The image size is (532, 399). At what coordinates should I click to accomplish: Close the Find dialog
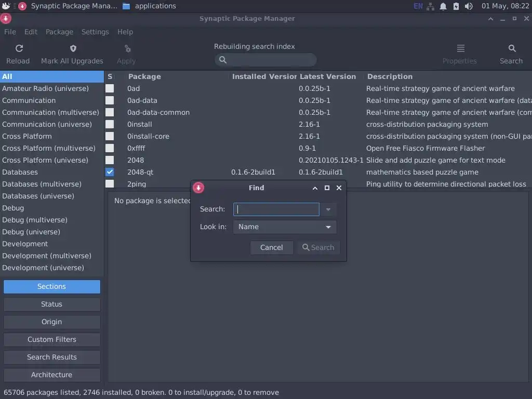click(339, 188)
